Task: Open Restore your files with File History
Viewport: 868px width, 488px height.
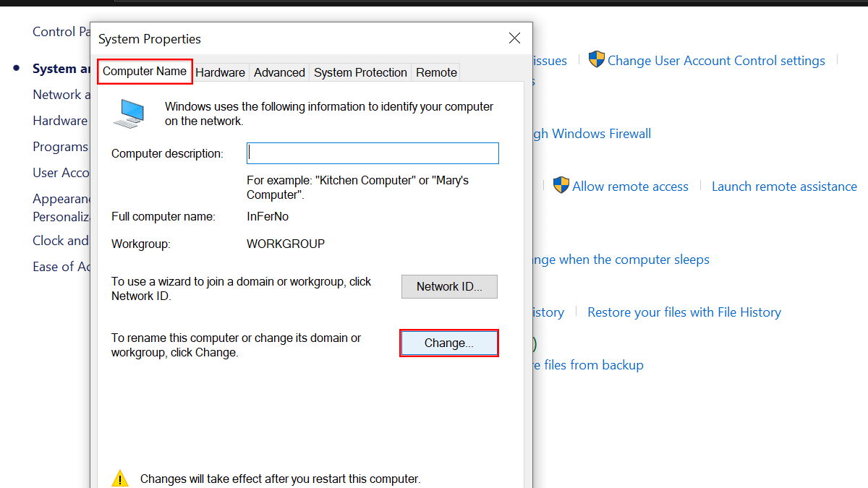Action: click(x=684, y=312)
